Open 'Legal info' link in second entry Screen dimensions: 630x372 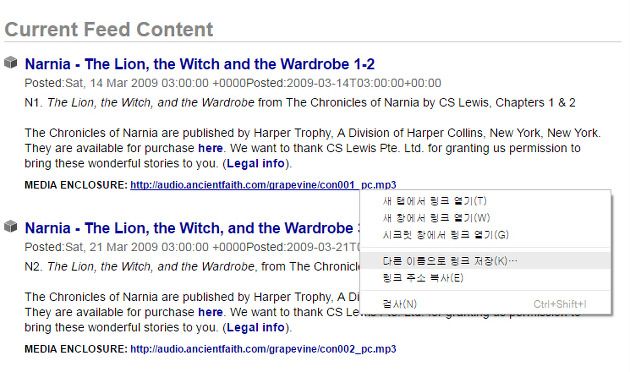(x=256, y=327)
